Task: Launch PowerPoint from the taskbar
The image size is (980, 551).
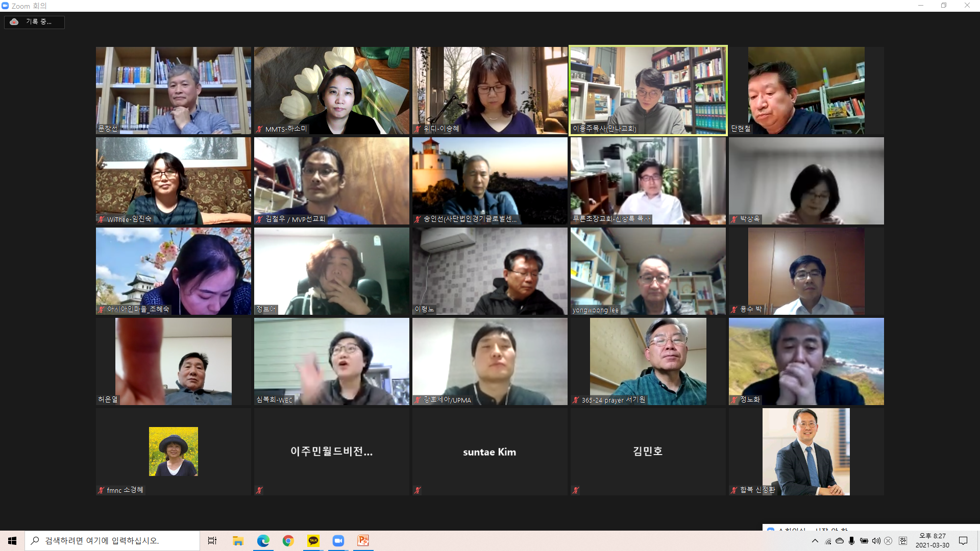Action: (363, 541)
